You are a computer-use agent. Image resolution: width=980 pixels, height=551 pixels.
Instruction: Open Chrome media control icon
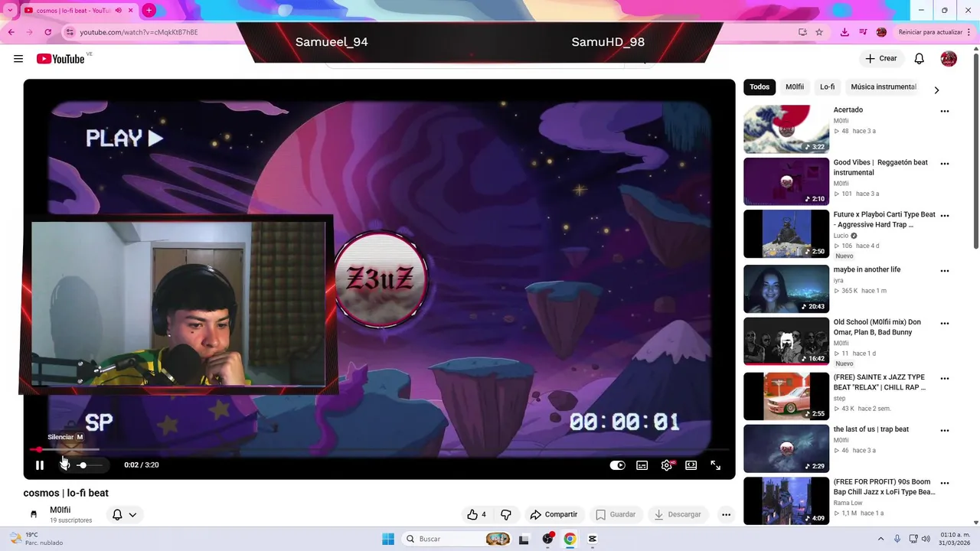pos(863,32)
